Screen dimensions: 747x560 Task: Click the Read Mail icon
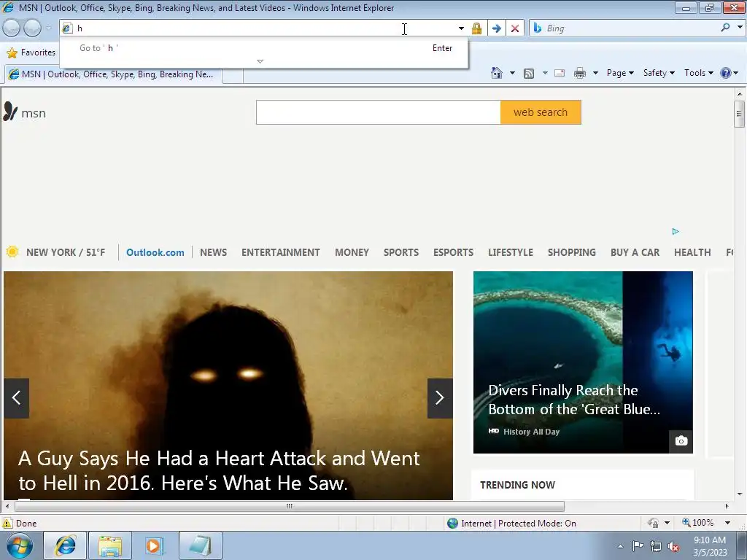tap(560, 73)
